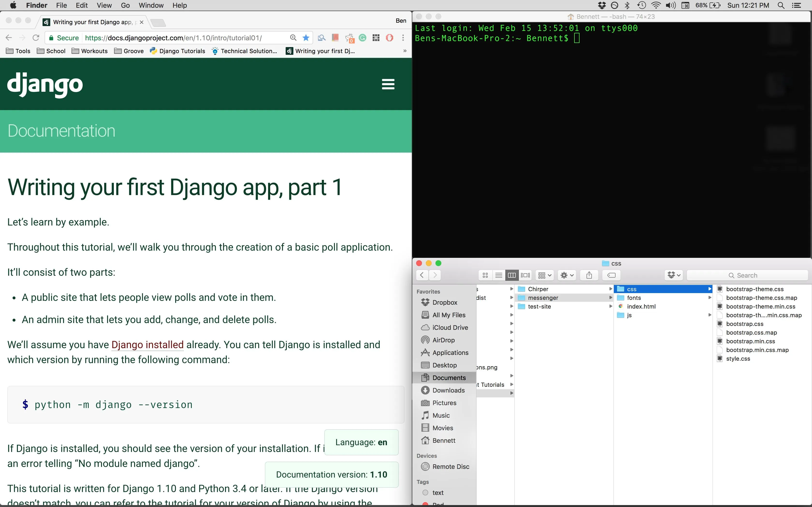Click the bookmark star in address bar
This screenshot has width=812, height=507.
point(306,38)
